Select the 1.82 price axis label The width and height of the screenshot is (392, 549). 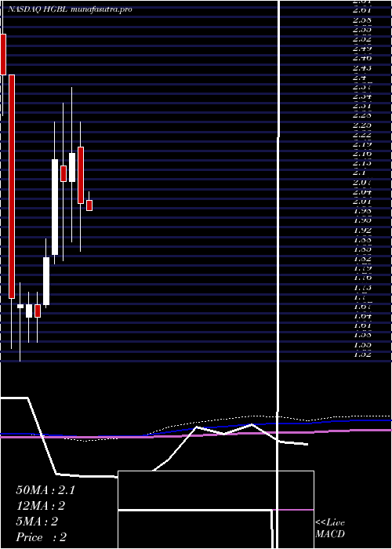pos(362,258)
